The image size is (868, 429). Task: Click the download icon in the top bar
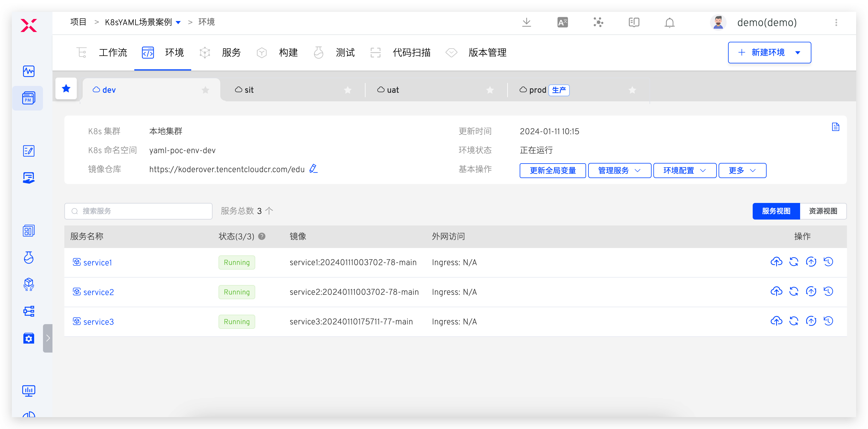tap(526, 22)
